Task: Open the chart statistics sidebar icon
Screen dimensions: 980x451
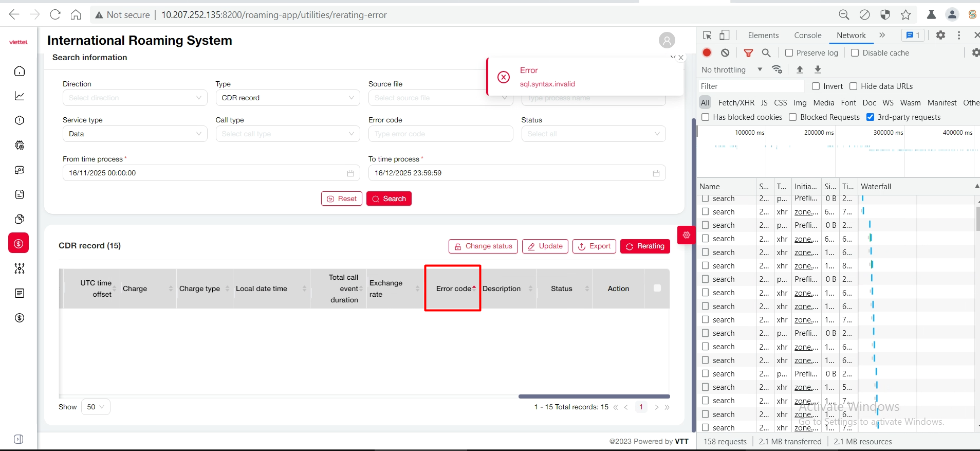Action: coord(20,96)
